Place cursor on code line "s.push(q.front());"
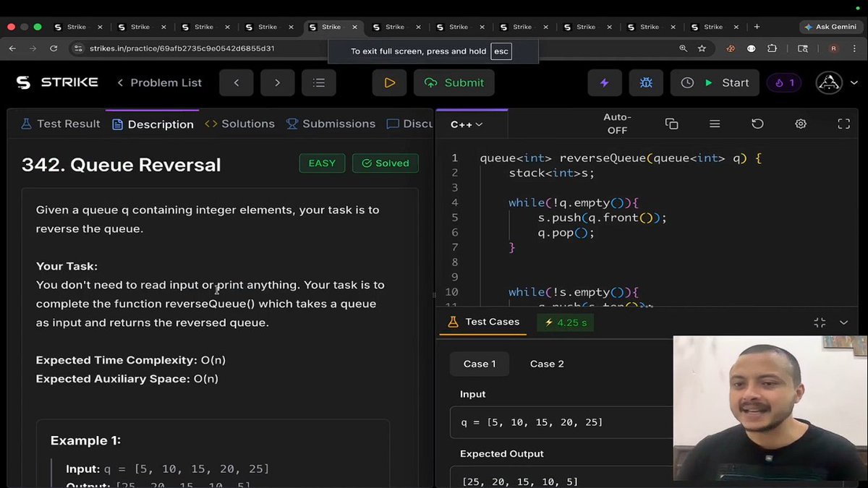 coord(602,218)
